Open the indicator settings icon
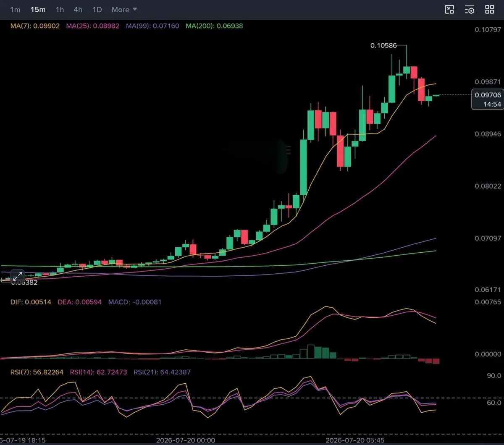 pyautogui.click(x=470, y=10)
